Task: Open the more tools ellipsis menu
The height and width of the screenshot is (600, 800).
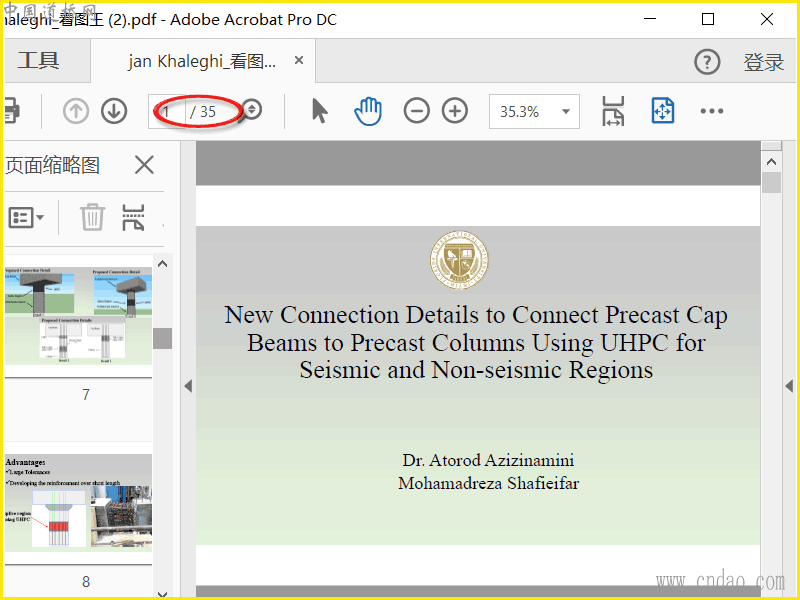Action: (x=712, y=111)
